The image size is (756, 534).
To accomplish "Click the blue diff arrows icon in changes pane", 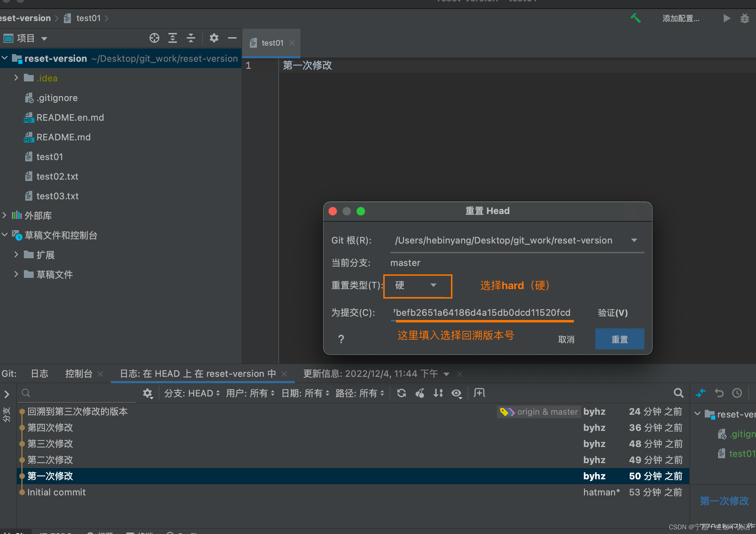I will coord(701,393).
